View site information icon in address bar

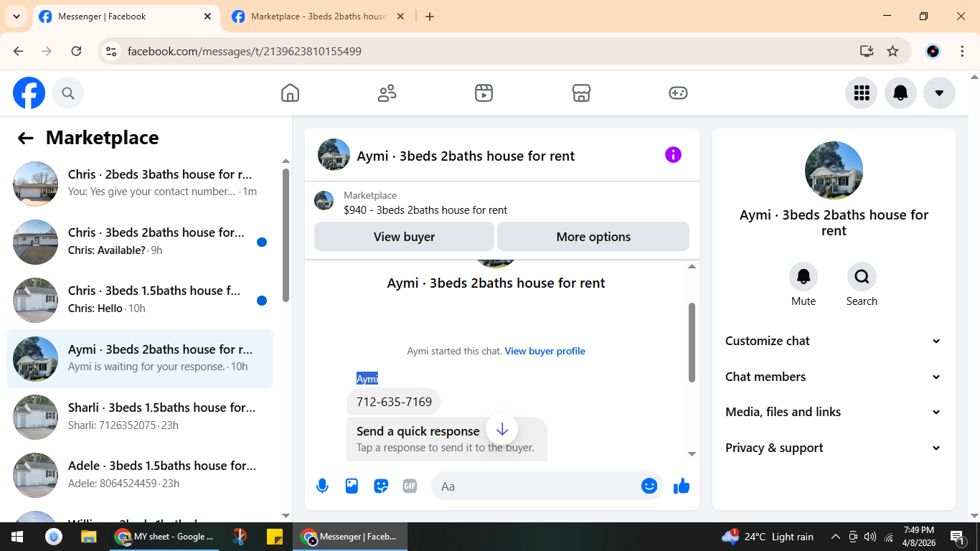point(111,51)
